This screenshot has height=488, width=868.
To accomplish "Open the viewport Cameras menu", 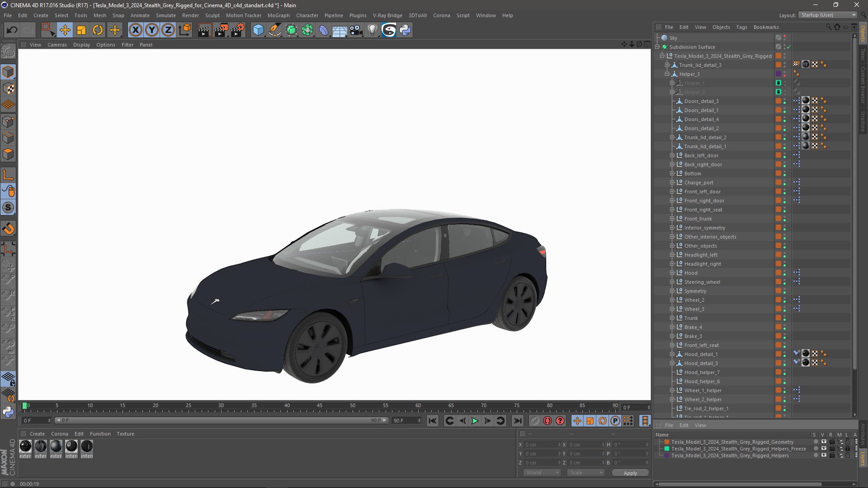I will coord(57,45).
